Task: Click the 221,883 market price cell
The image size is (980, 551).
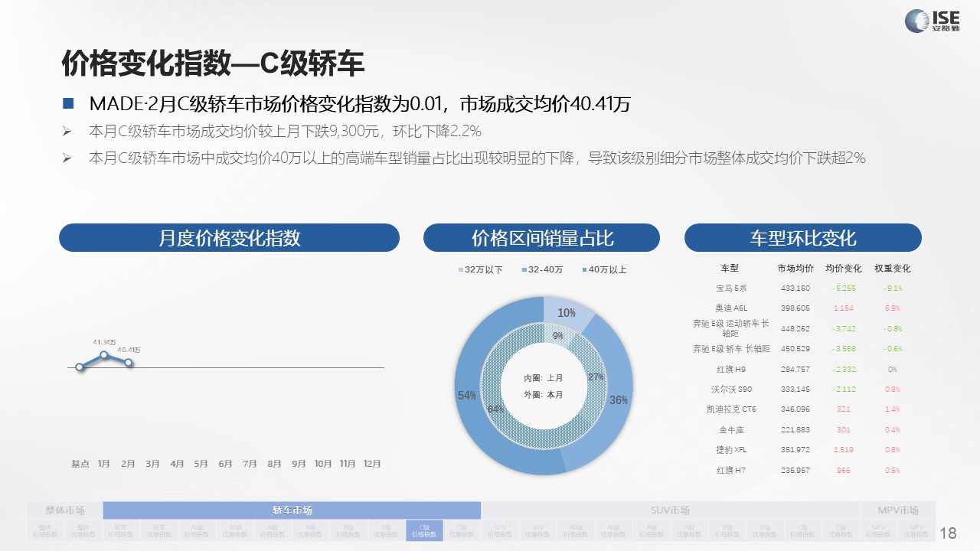Action: [795, 430]
